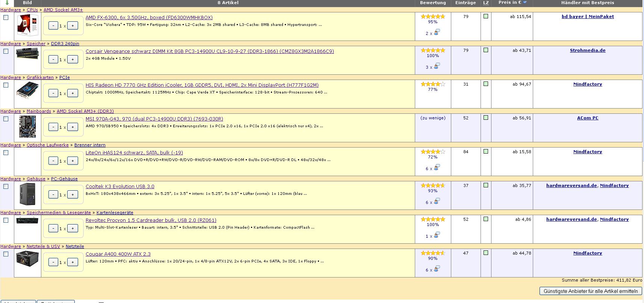
Task: Open reviews icon in Corsair Vengeance row
Action: point(437,66)
